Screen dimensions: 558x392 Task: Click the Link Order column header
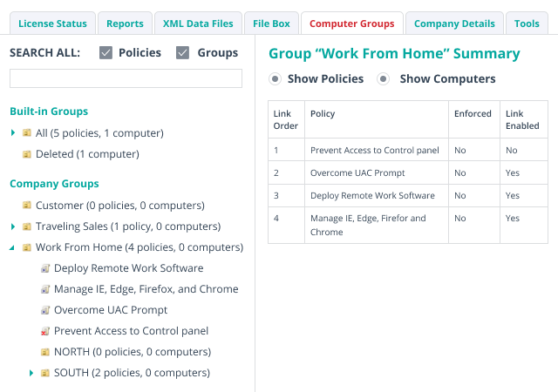tap(286, 119)
